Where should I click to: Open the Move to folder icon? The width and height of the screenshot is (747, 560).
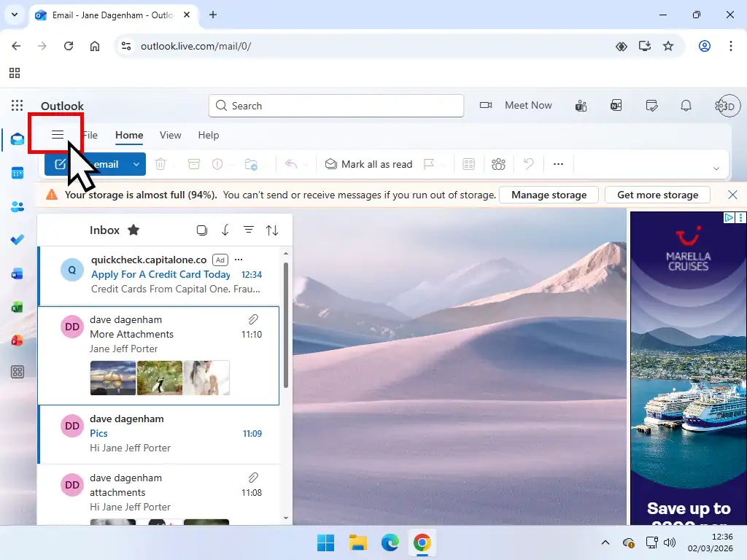[x=251, y=164]
